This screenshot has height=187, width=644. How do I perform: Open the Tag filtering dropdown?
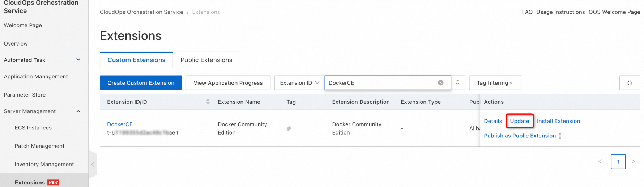pos(495,83)
